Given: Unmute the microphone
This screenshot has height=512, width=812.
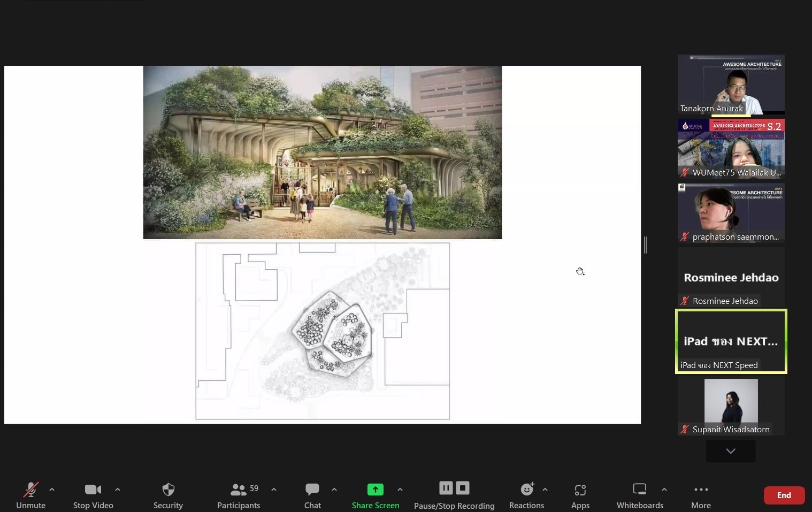Looking at the screenshot, I should 30,495.
